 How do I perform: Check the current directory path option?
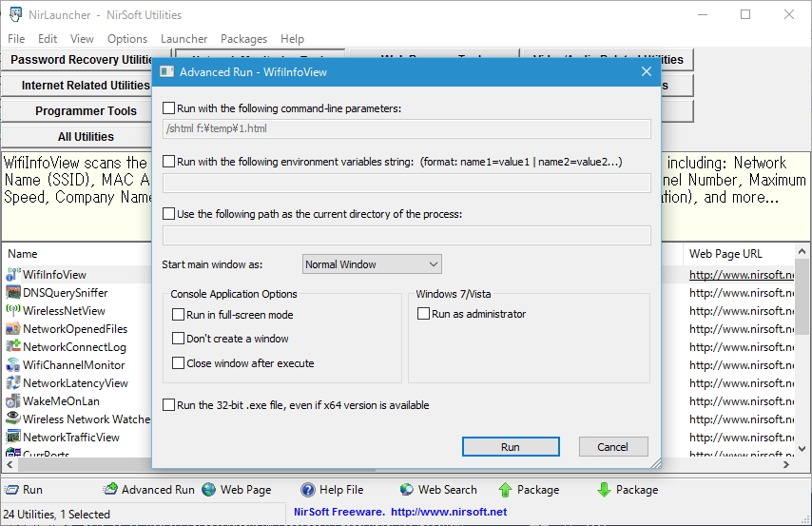168,213
